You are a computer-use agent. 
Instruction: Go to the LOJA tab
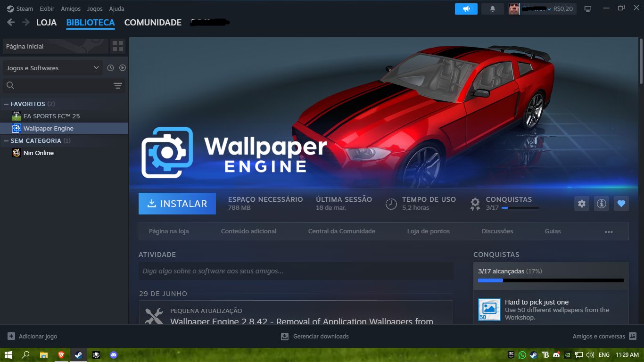pyautogui.click(x=46, y=22)
